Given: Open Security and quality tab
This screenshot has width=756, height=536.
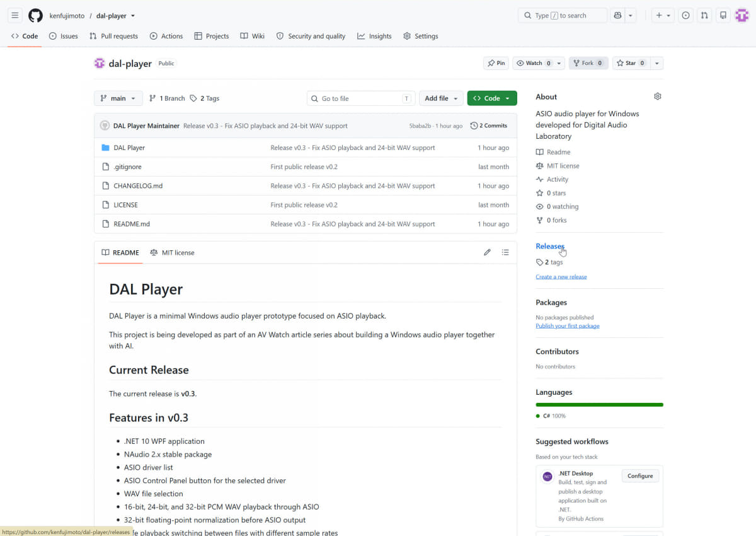Looking at the screenshot, I should coord(311,36).
